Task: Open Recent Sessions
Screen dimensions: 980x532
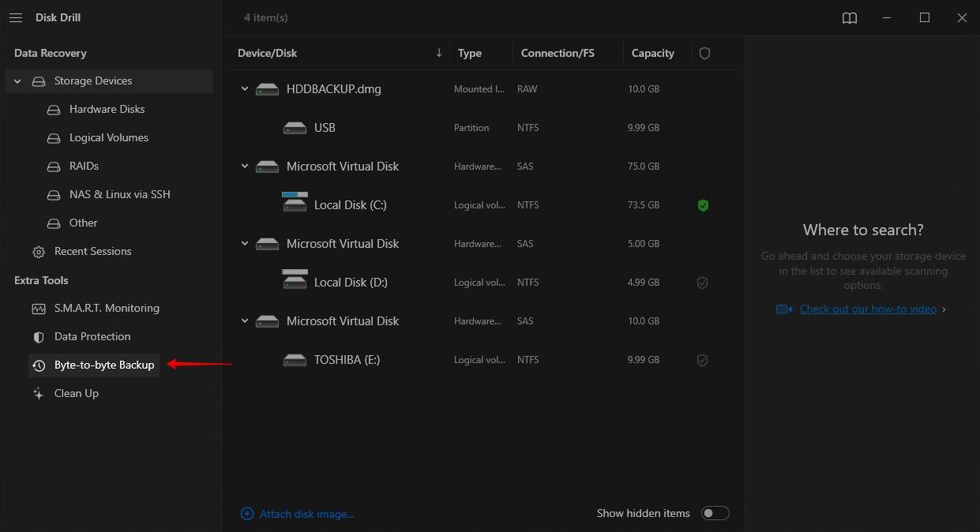Action: [93, 252]
